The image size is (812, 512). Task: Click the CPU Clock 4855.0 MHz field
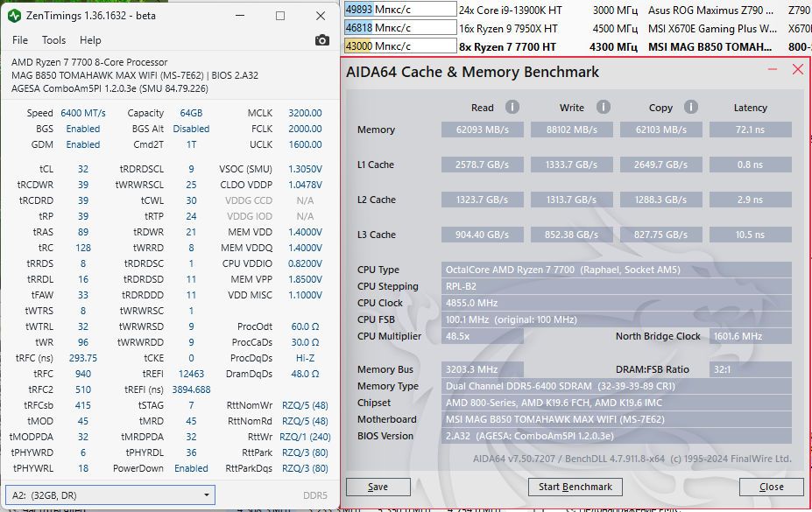(x=617, y=303)
